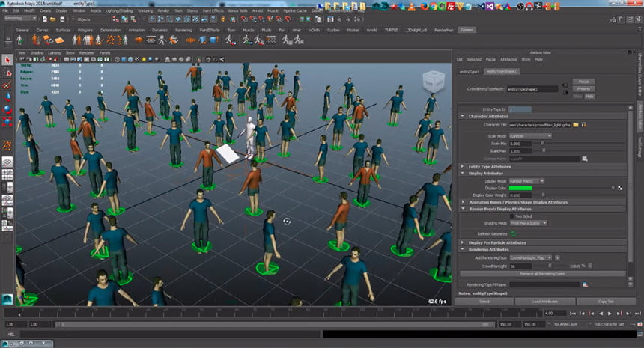
Task: Click the grid of characters shelf icon
Action: tap(270, 40)
